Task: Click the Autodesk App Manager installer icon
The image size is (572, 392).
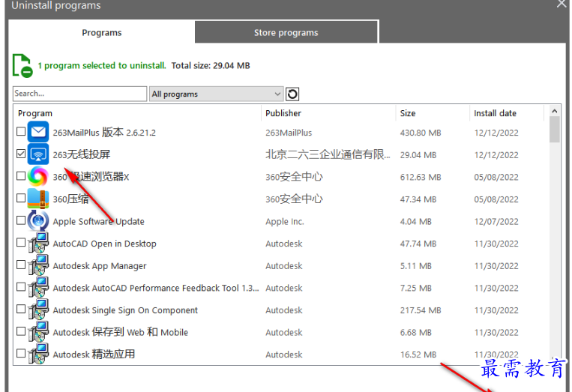Action: point(38,265)
